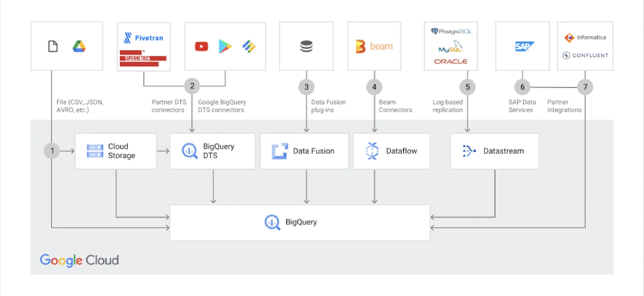The height and width of the screenshot is (296, 644).
Task: Click the 'Beam Connectors' caption
Action: (395, 106)
